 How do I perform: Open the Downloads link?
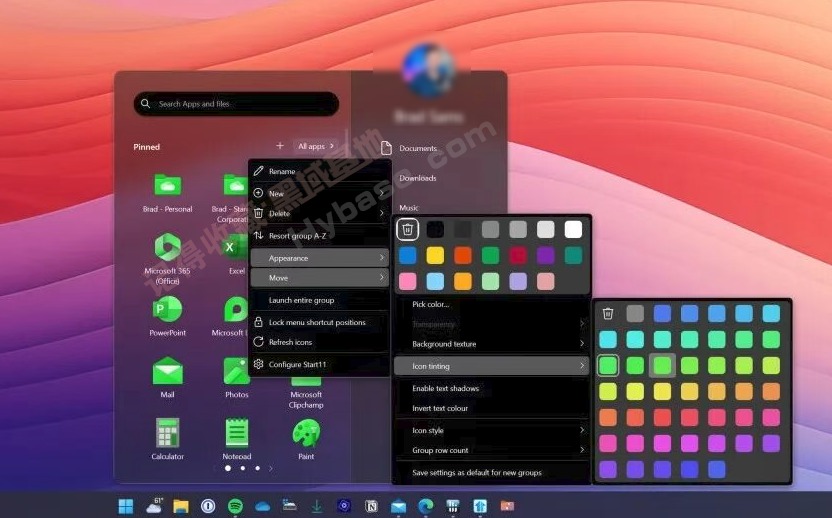click(418, 178)
